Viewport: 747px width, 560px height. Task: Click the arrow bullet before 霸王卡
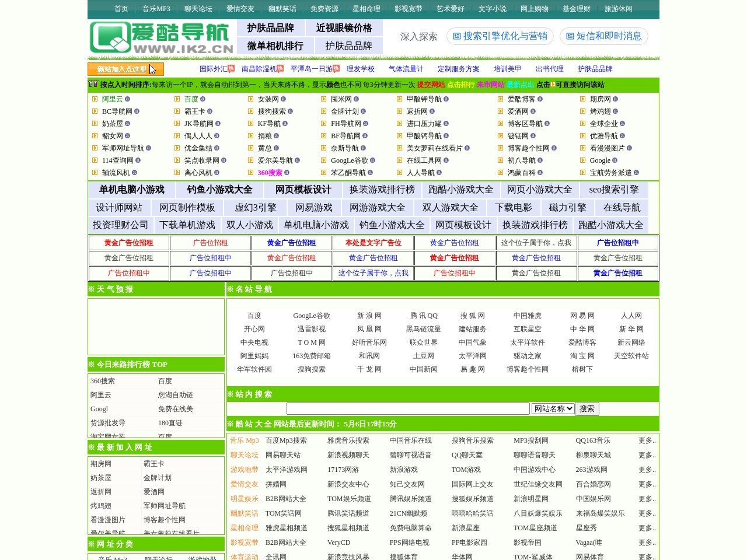pos(177,111)
